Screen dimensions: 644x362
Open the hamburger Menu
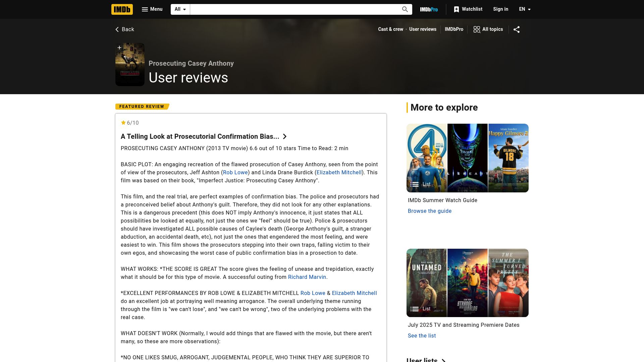(152, 9)
